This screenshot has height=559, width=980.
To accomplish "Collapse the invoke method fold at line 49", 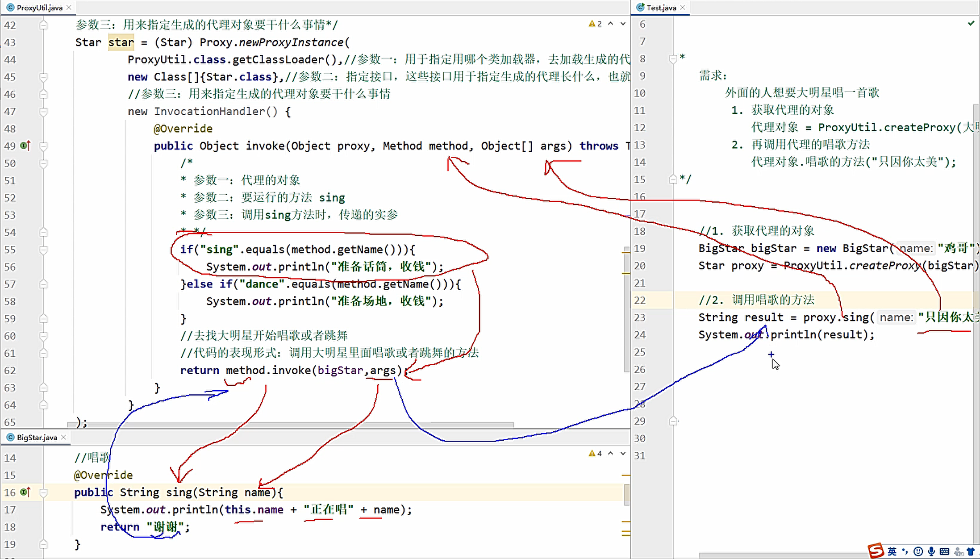I will click(43, 146).
